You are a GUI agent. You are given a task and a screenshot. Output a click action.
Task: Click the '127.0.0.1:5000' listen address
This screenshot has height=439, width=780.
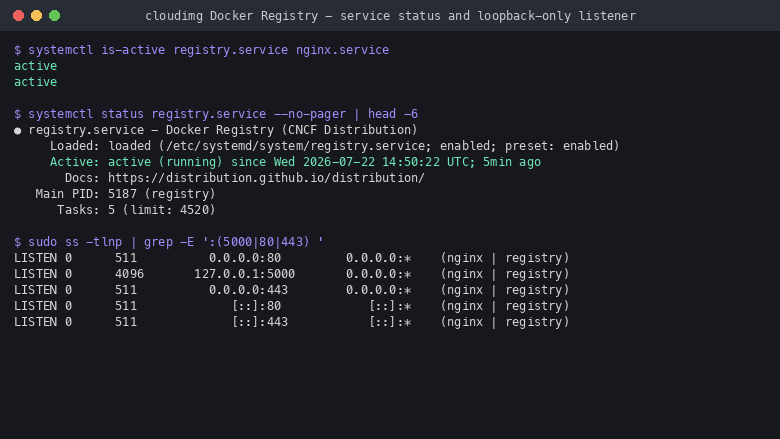[244, 273]
